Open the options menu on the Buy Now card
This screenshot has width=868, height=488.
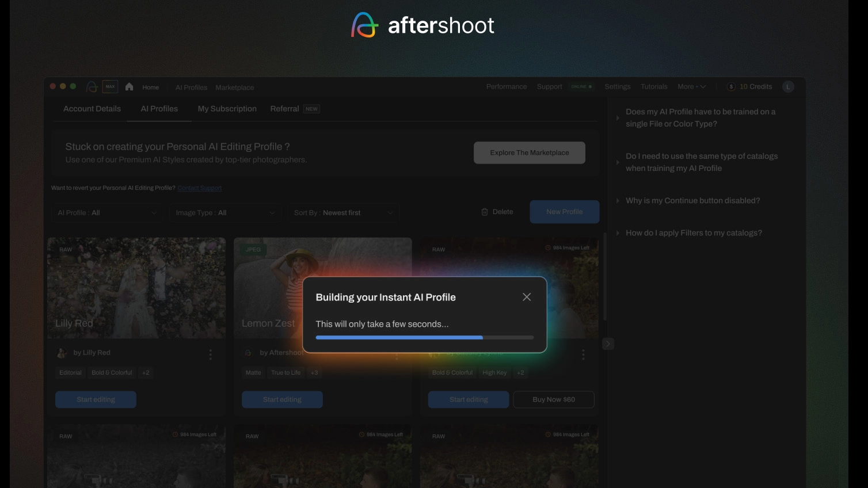point(583,354)
